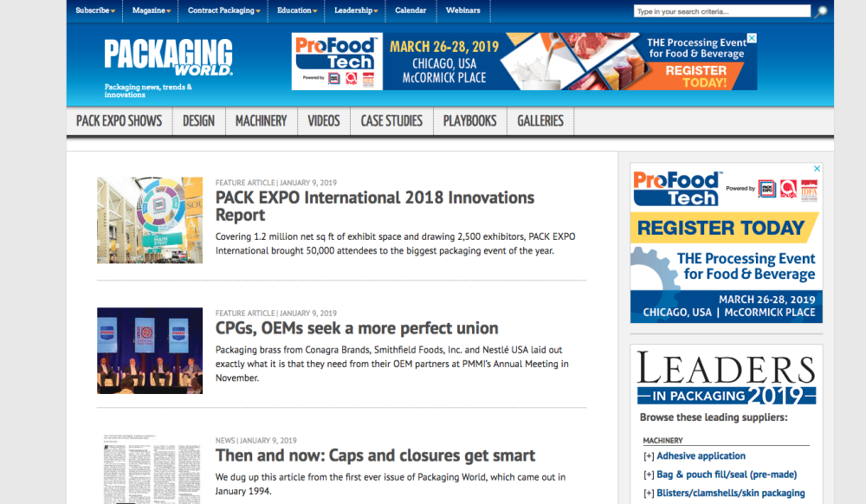Open the VIDEOS section
Viewport: 866px width, 504px height.
click(324, 121)
